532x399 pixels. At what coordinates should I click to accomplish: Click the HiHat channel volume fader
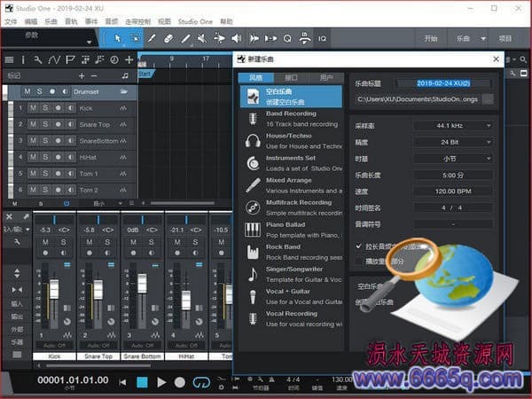tap(186, 300)
